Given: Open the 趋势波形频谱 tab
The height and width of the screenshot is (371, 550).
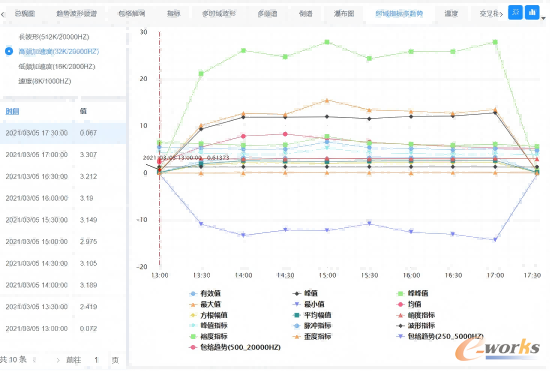Looking at the screenshot, I should (x=76, y=14).
